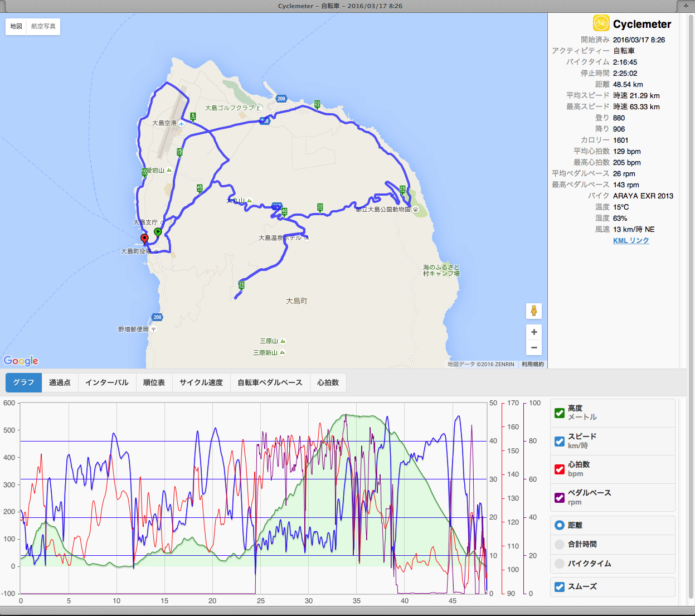Image resolution: width=695 pixels, height=616 pixels.
Task: Click the バイクタイム value 2:16:45
Action: click(x=625, y=62)
